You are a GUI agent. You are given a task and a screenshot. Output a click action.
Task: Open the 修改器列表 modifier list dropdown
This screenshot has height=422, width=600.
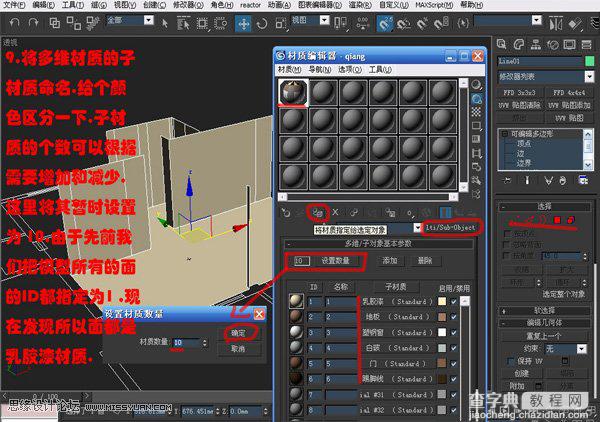click(589, 77)
